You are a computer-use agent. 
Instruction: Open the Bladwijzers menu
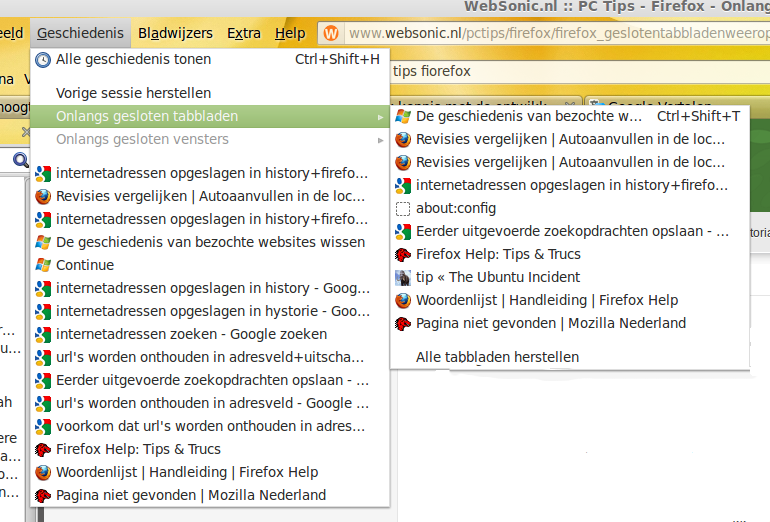click(175, 33)
